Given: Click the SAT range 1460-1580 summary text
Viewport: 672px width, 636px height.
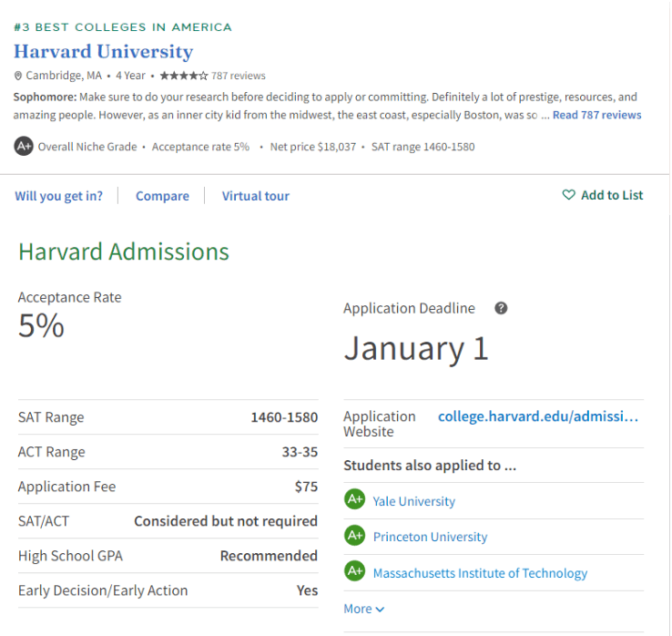Looking at the screenshot, I should click(x=423, y=147).
